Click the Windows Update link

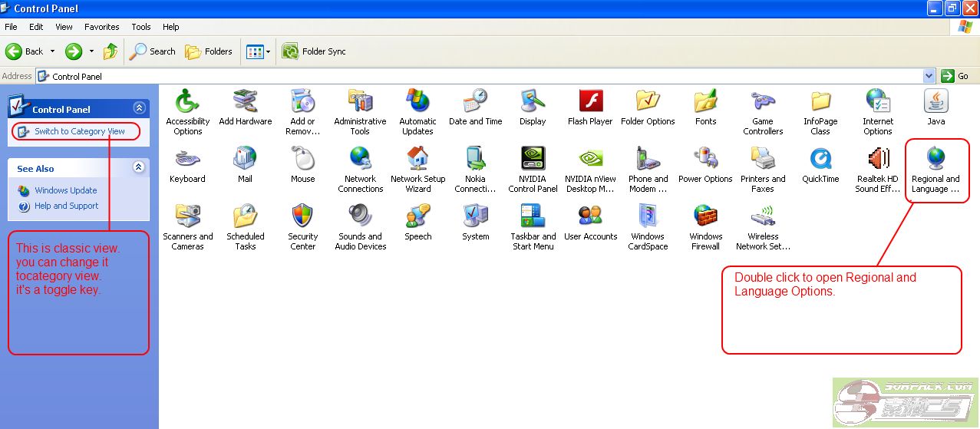(x=65, y=190)
